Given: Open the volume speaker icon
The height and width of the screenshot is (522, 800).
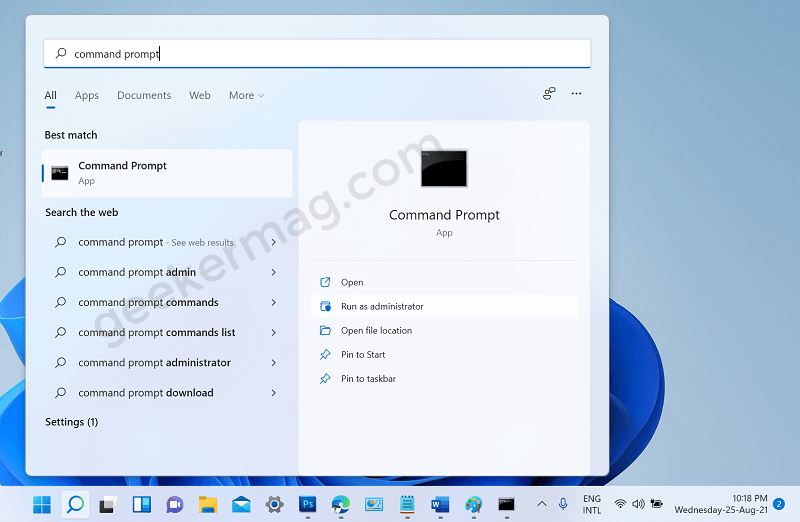Looking at the screenshot, I should pos(638,504).
